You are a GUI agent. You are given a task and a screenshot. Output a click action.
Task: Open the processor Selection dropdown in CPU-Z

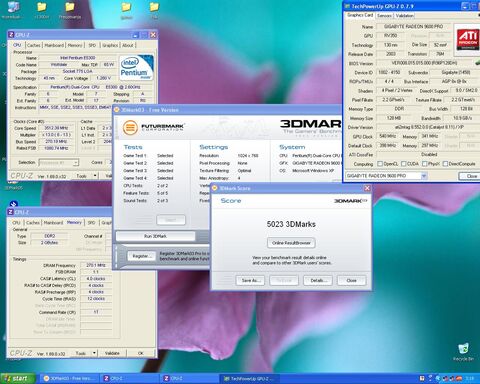76,163
